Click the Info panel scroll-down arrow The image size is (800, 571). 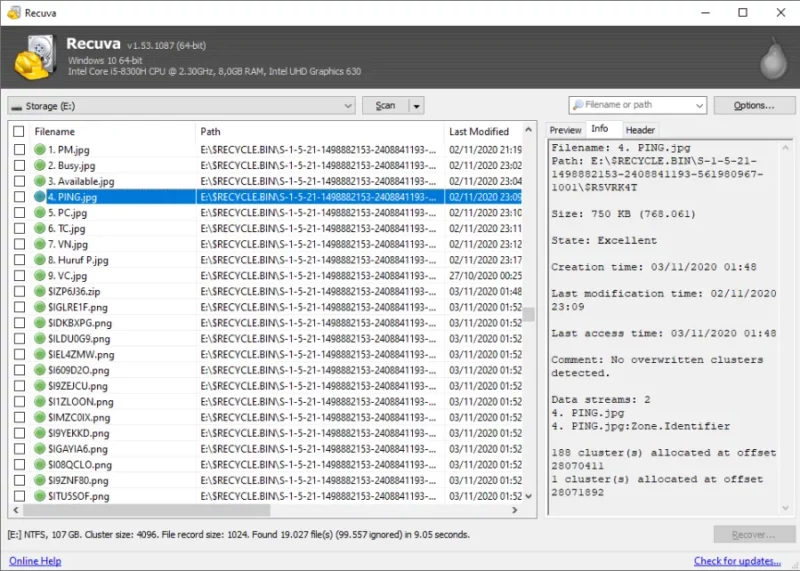coord(785,508)
